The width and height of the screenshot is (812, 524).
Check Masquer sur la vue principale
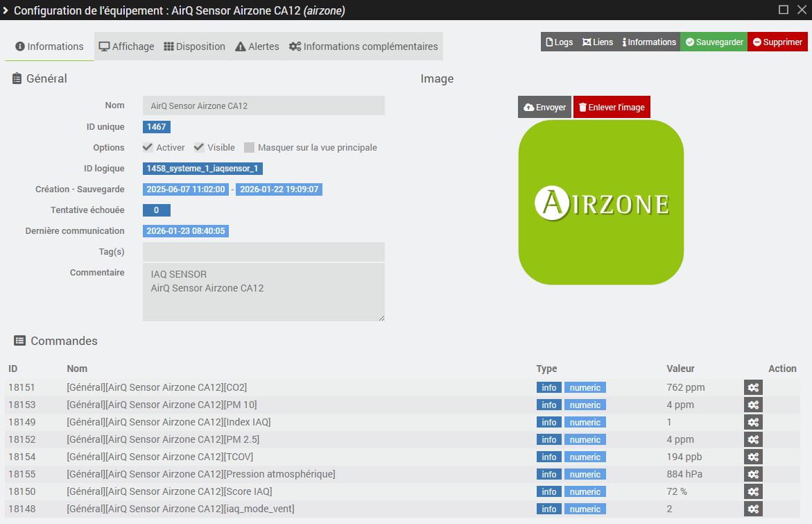click(249, 148)
